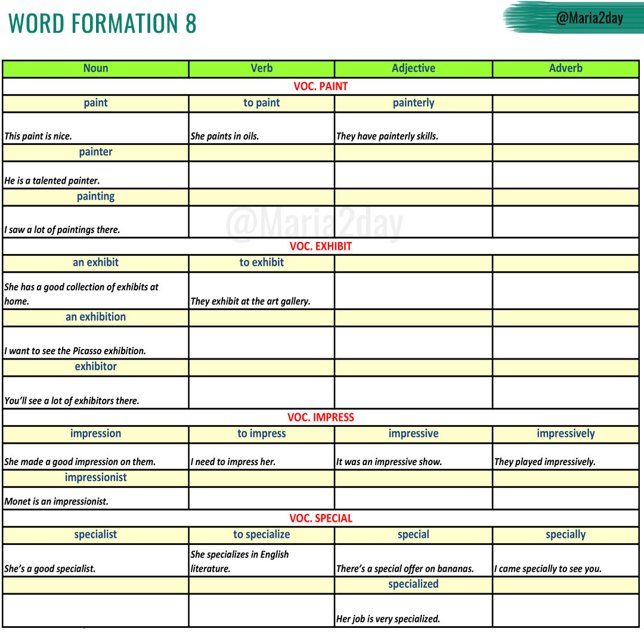Click the noun cell 'an exhibit'
Viewport: 644px width, 644px height.
click(x=95, y=263)
